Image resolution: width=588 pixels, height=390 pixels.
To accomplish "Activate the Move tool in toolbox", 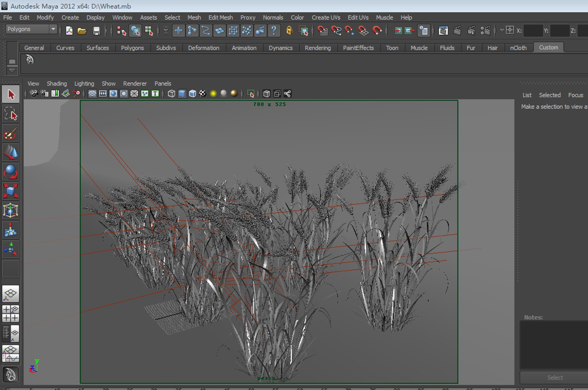I will point(11,152).
